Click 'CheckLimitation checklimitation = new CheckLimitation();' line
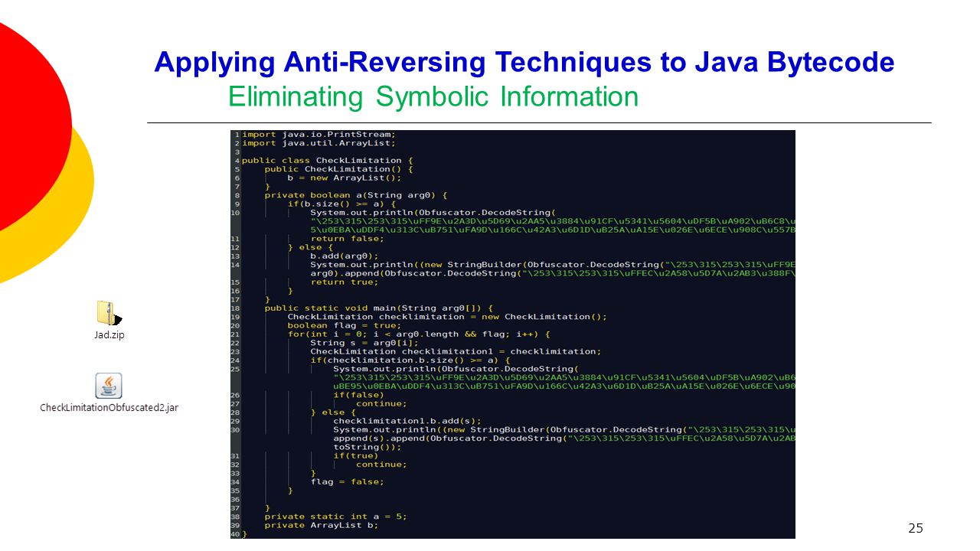The width and height of the screenshot is (980, 551). click(447, 317)
